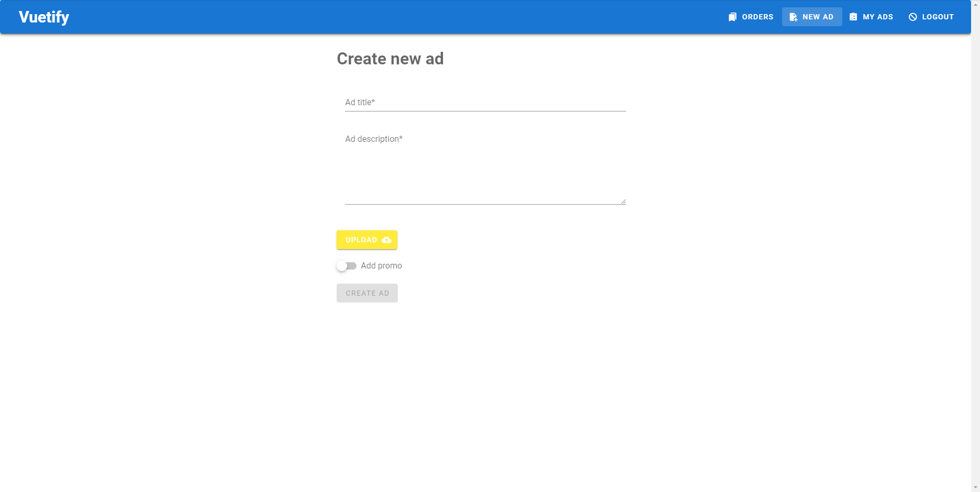The image size is (980, 492).
Task: Toggle the Add promo switch
Action: (347, 266)
